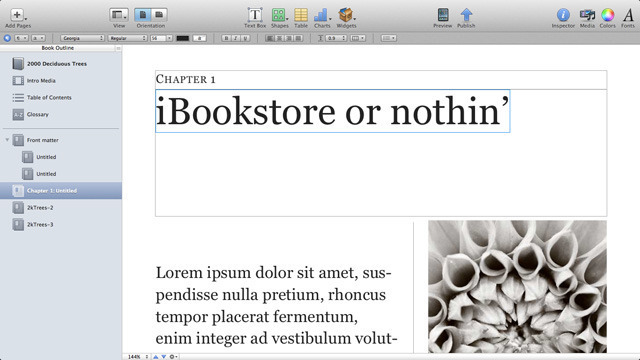Align text right
Viewport: 640px width, 360px height.
click(289, 38)
